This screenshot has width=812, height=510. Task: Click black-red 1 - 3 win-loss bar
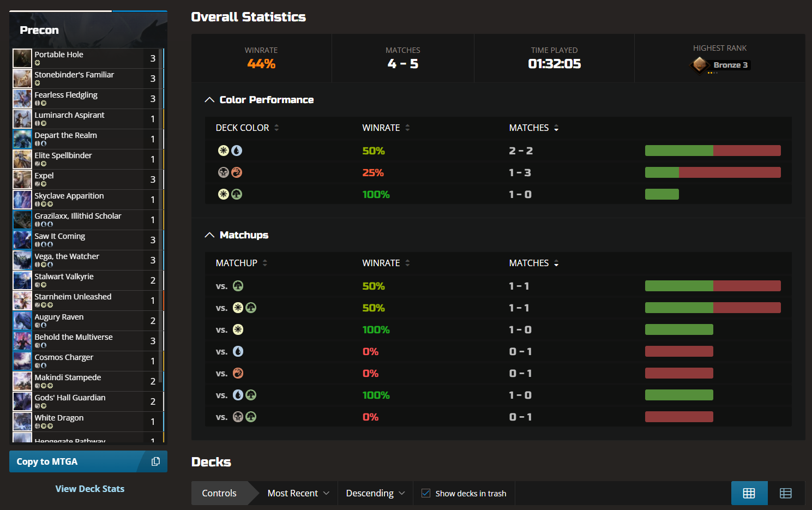713,172
